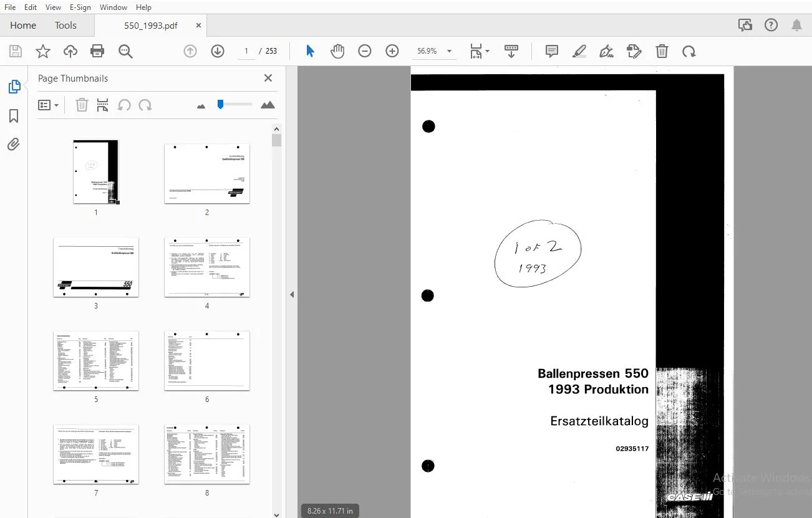Zoom out with the minus circle button

pyautogui.click(x=365, y=51)
